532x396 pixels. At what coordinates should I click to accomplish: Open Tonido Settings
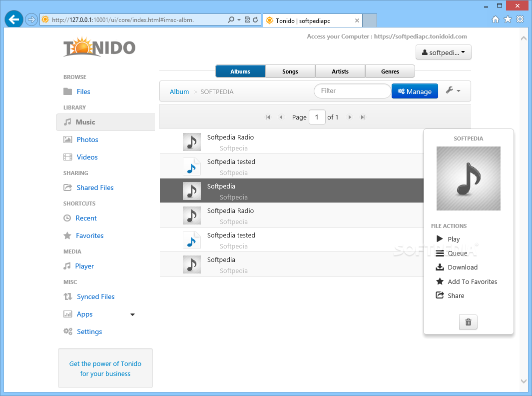point(89,332)
